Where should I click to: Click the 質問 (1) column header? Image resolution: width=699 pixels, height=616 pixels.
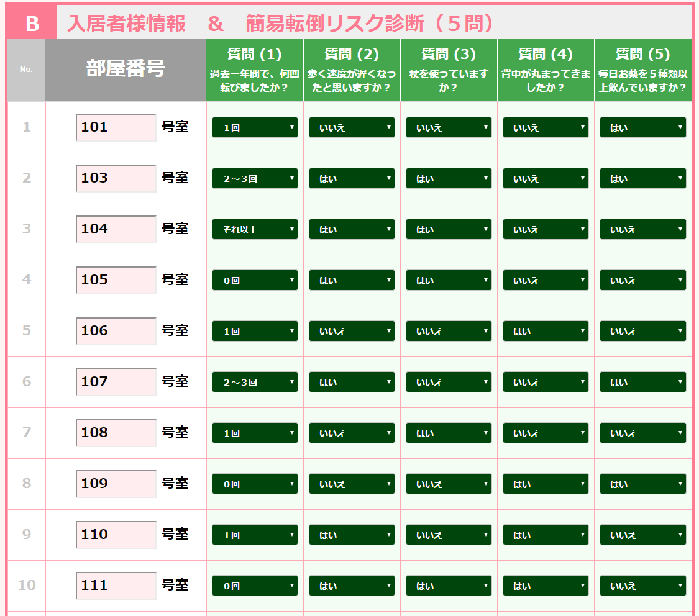coord(255,70)
